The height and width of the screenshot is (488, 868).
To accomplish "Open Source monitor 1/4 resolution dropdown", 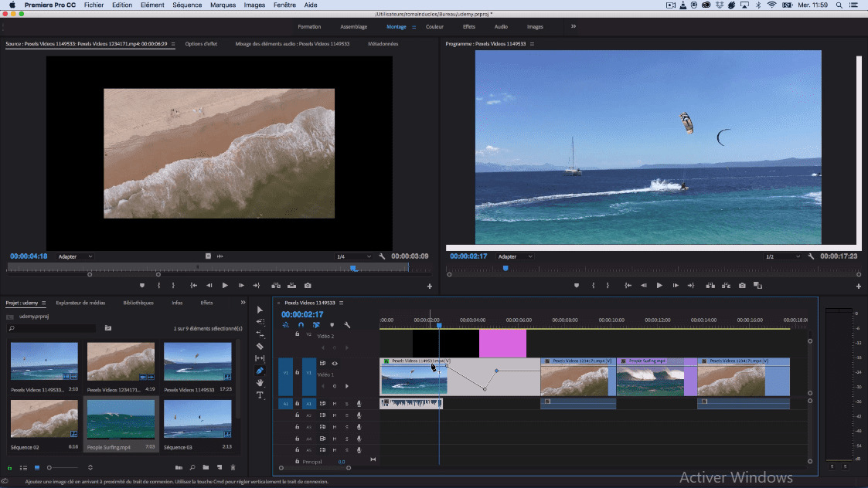I will coord(354,256).
